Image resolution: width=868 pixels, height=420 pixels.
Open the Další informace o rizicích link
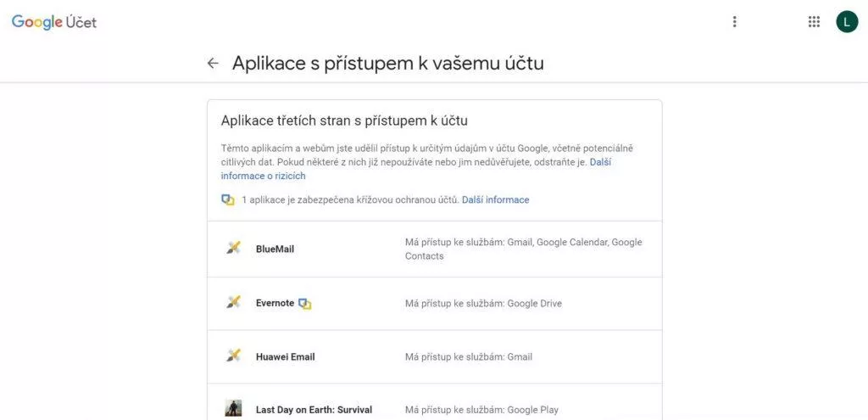(x=415, y=169)
